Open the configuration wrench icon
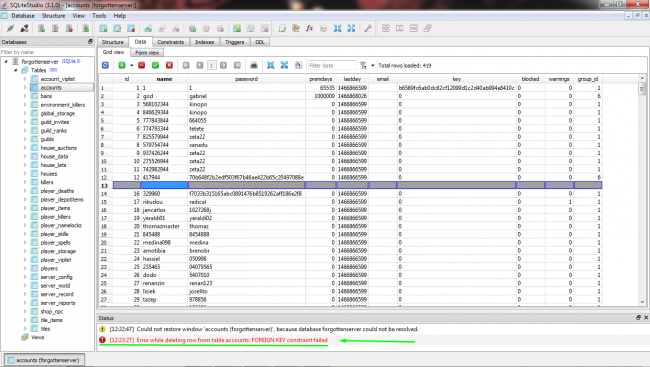The image size is (650, 367). [x=368, y=28]
